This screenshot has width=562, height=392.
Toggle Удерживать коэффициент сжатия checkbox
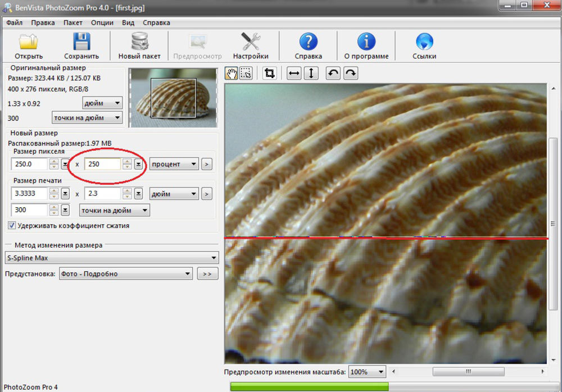(12, 226)
